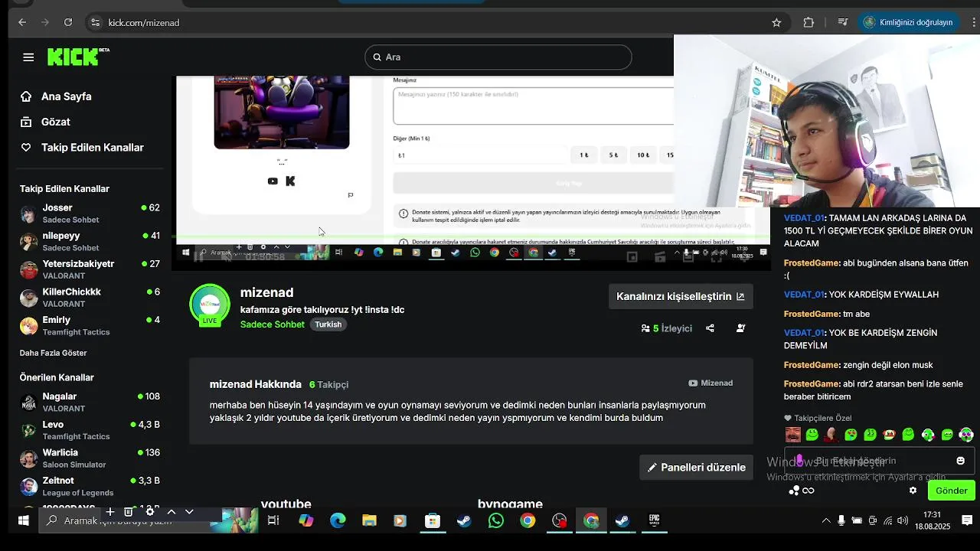Click the chat infinity icon
The image size is (980, 551).
pos(808,491)
